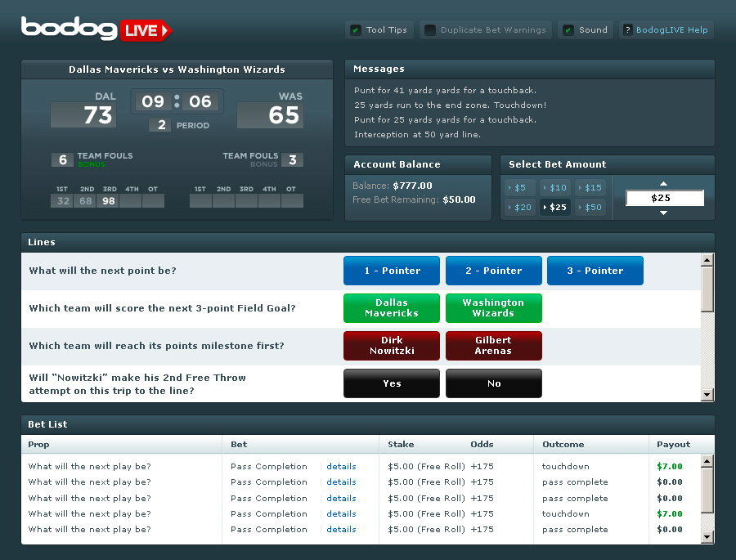Image resolution: width=736 pixels, height=560 pixels.
Task: Click the Payout column header
Action: coord(674,444)
